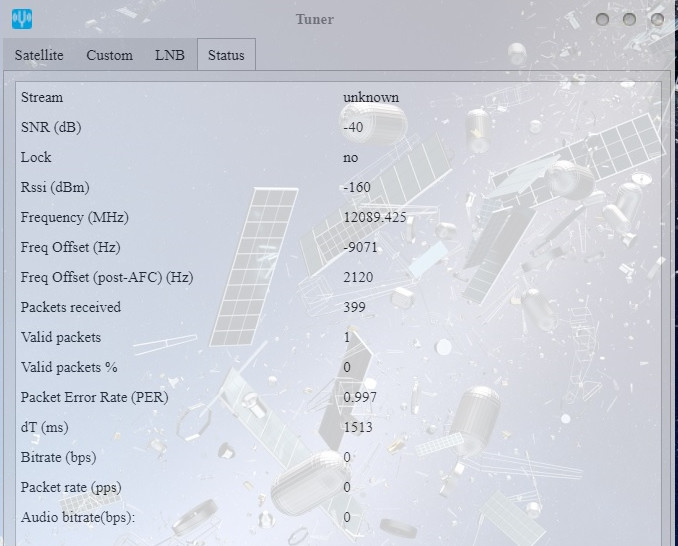Screen dimensions: 678x546
Task: Select the LNB tab
Action: click(x=169, y=55)
